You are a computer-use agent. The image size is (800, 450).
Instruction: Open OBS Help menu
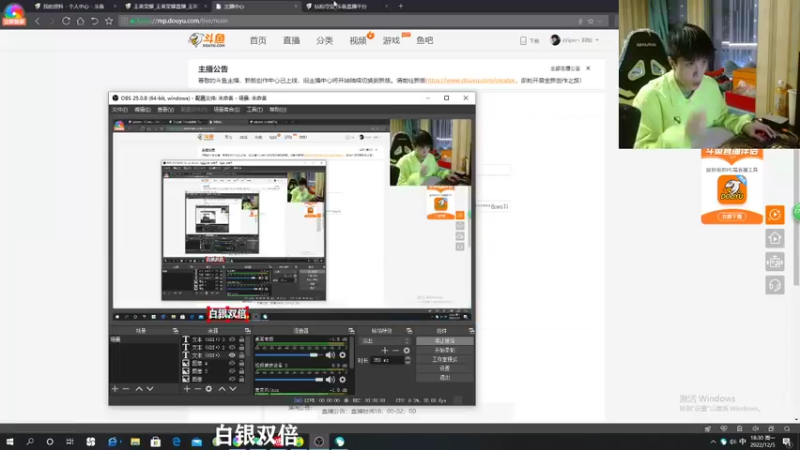pos(278,110)
